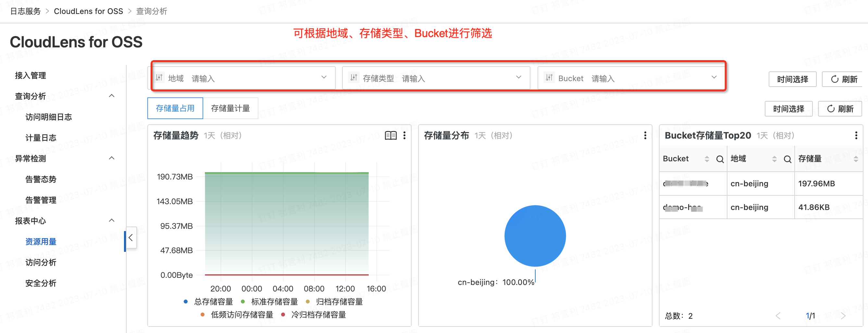868x333 pixels.
Task: Click the 1/1 page indicator
Action: pyautogui.click(x=810, y=316)
